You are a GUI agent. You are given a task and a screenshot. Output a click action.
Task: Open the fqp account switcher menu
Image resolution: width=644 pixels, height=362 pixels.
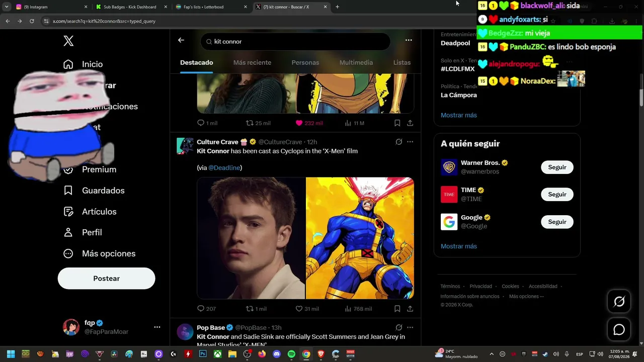[x=157, y=327]
